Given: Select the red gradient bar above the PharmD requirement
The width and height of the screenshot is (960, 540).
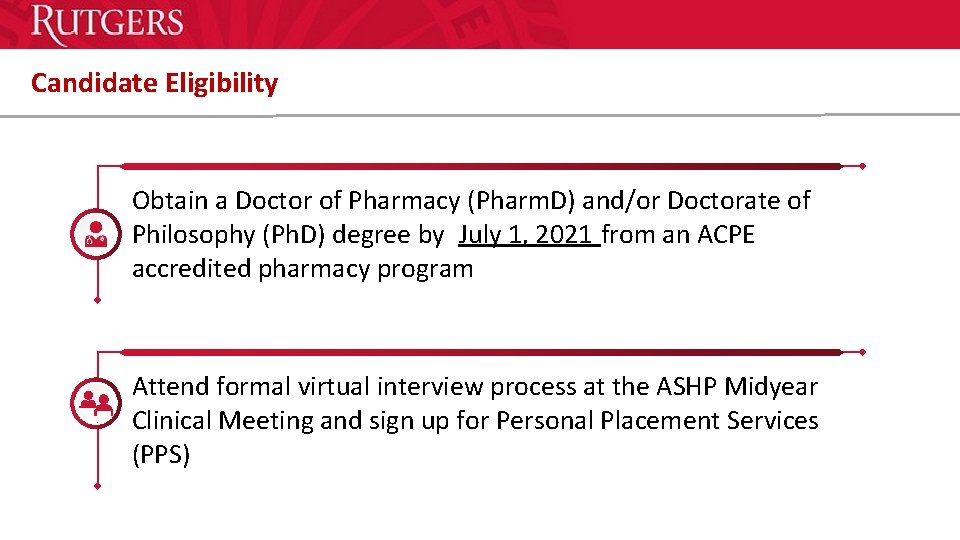Looking at the screenshot, I should 482,166.
